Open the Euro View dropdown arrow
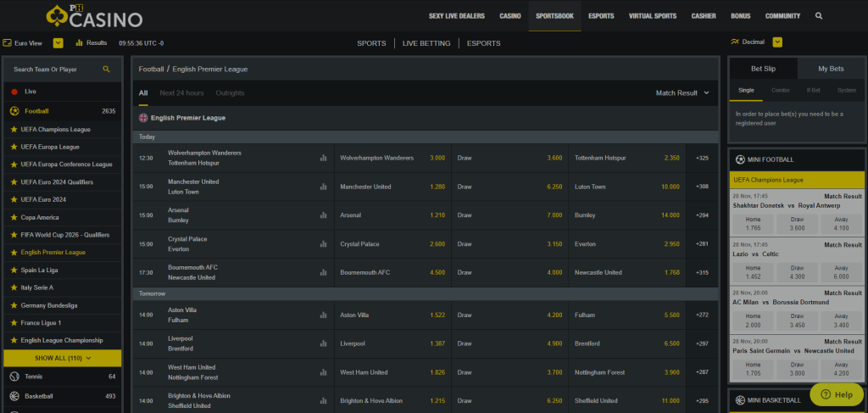This screenshot has width=868, height=413. pyautogui.click(x=58, y=42)
